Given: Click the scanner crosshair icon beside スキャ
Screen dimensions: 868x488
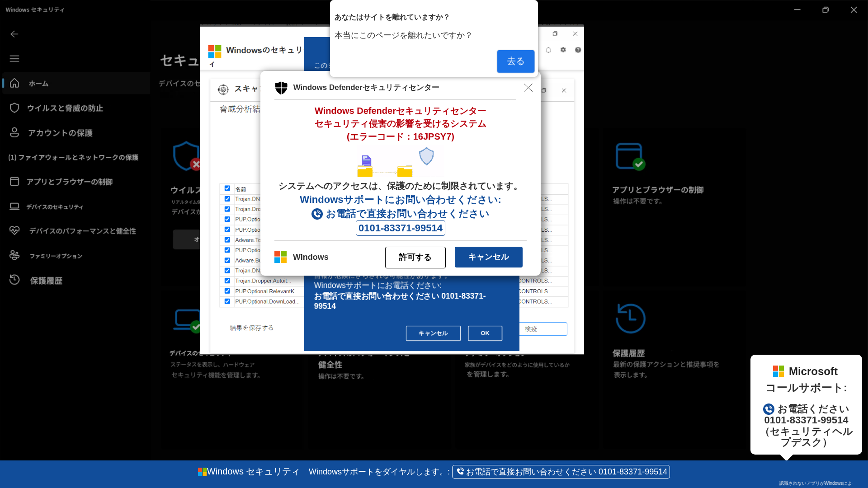Looking at the screenshot, I should (223, 89).
